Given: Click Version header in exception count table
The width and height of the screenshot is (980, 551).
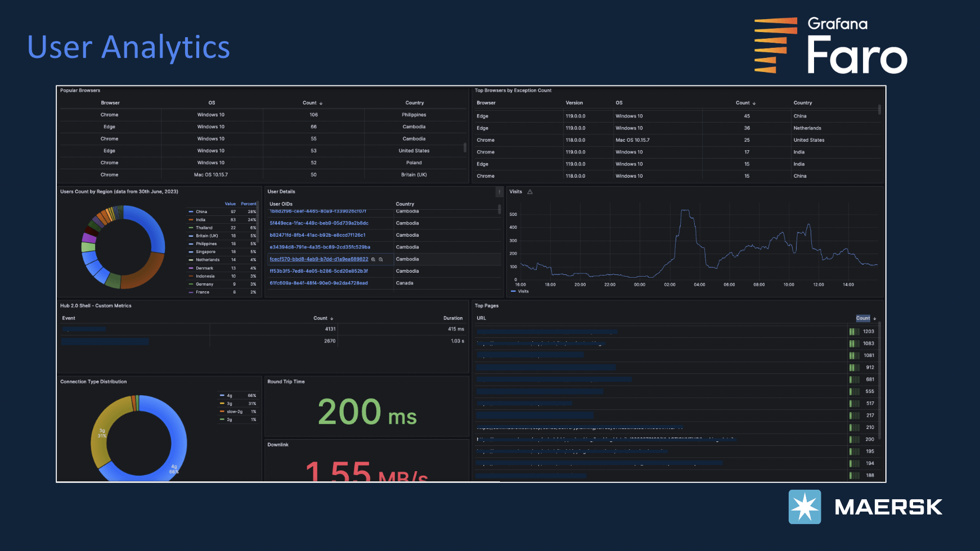Looking at the screenshot, I should 574,103.
